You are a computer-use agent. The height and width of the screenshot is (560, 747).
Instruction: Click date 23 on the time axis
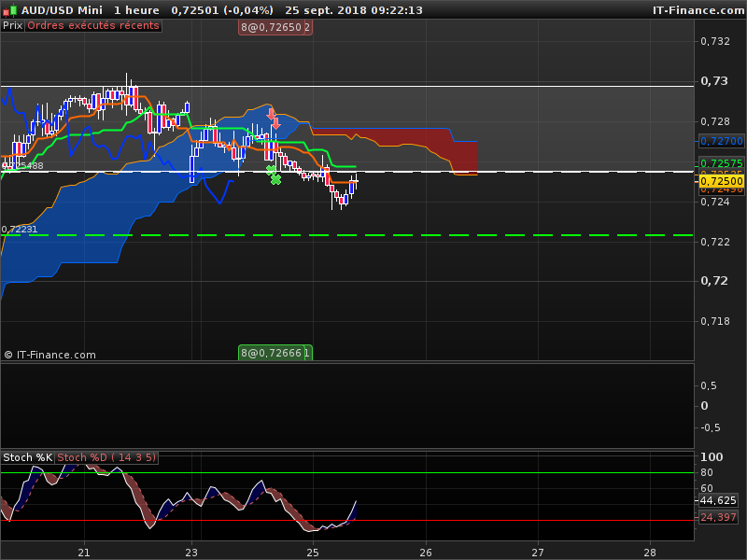click(x=191, y=553)
